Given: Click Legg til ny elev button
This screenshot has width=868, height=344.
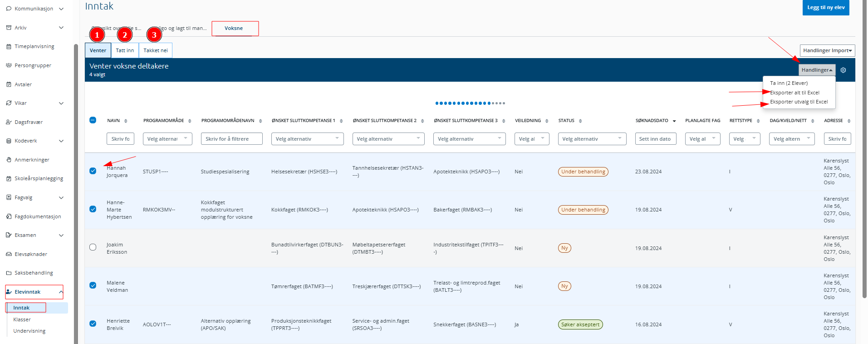Looking at the screenshot, I should click(826, 7).
